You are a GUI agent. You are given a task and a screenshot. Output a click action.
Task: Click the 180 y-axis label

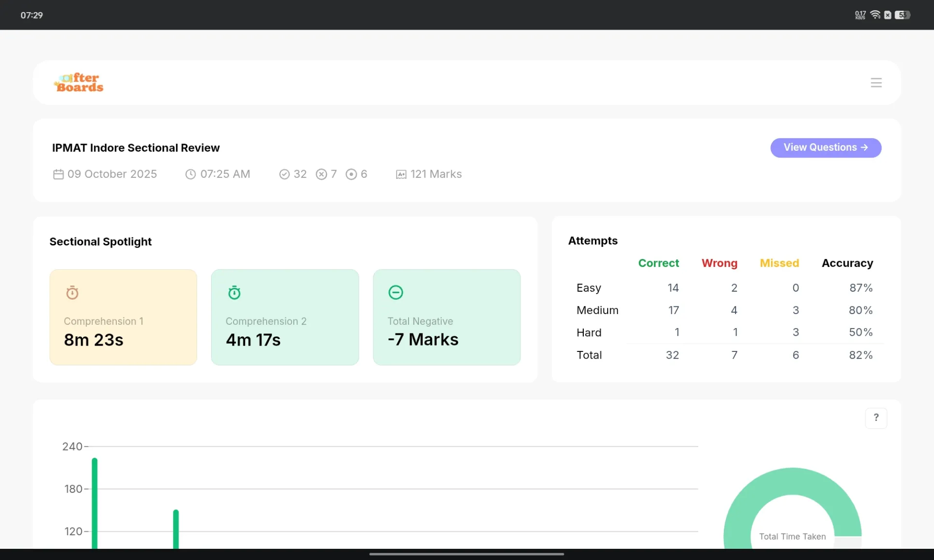tap(73, 489)
